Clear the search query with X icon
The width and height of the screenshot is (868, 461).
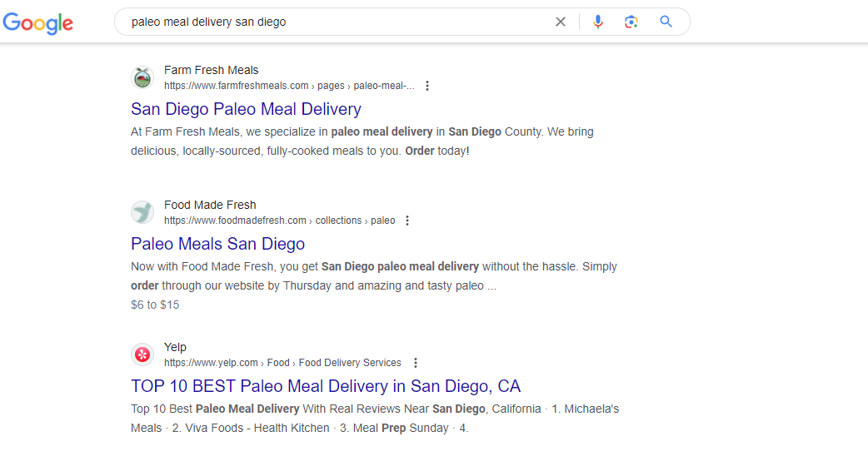pos(561,22)
